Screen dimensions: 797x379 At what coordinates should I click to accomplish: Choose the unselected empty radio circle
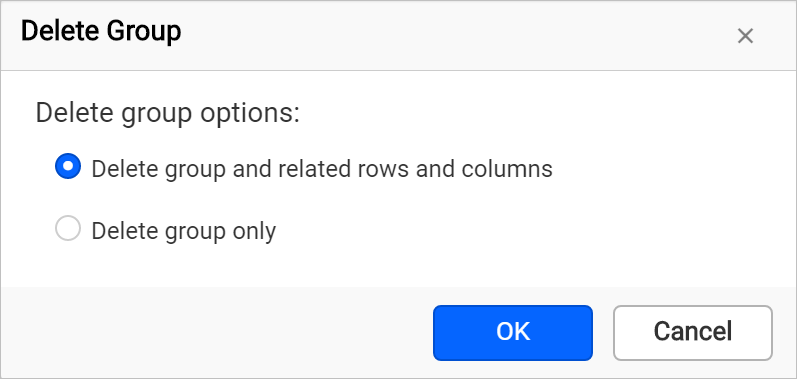[68, 229]
